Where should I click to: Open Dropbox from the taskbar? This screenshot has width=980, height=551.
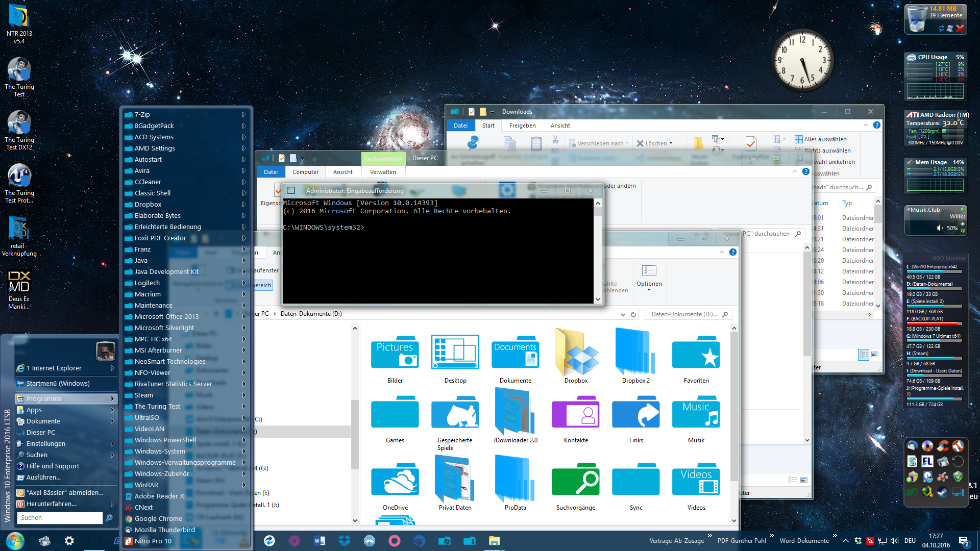point(345,541)
